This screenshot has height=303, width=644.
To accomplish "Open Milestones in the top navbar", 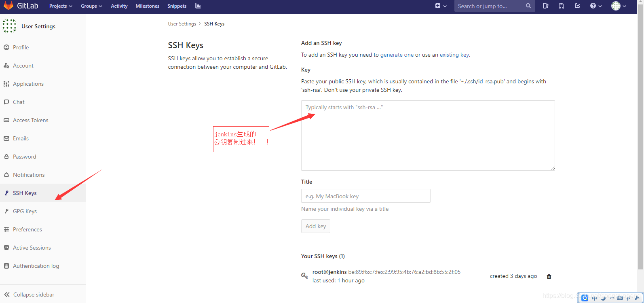I will pyautogui.click(x=148, y=6).
